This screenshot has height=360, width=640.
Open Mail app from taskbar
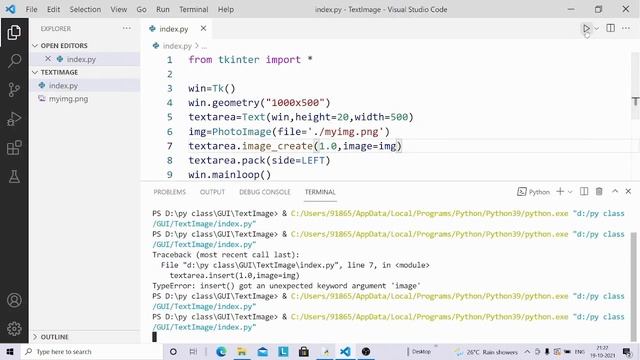point(262,351)
